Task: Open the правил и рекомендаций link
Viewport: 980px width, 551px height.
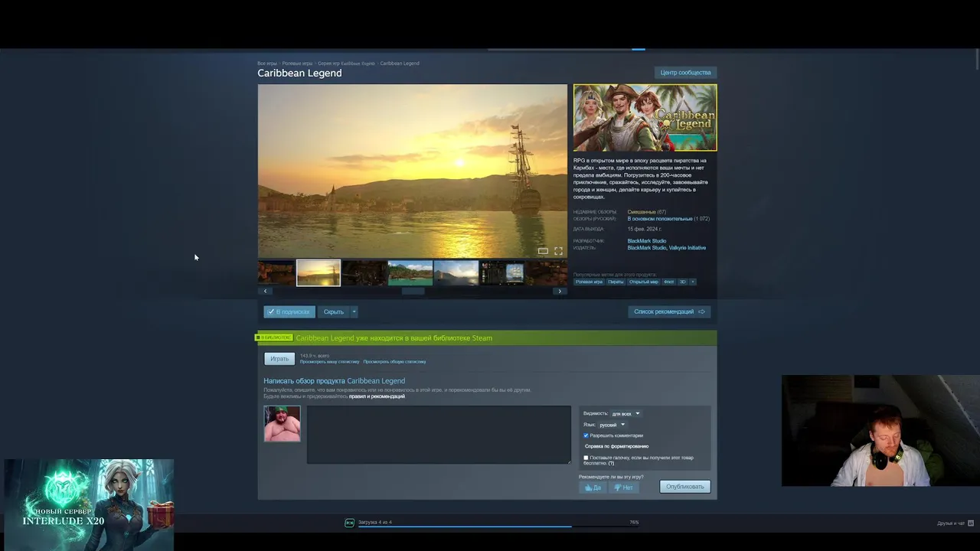Action: coord(377,396)
